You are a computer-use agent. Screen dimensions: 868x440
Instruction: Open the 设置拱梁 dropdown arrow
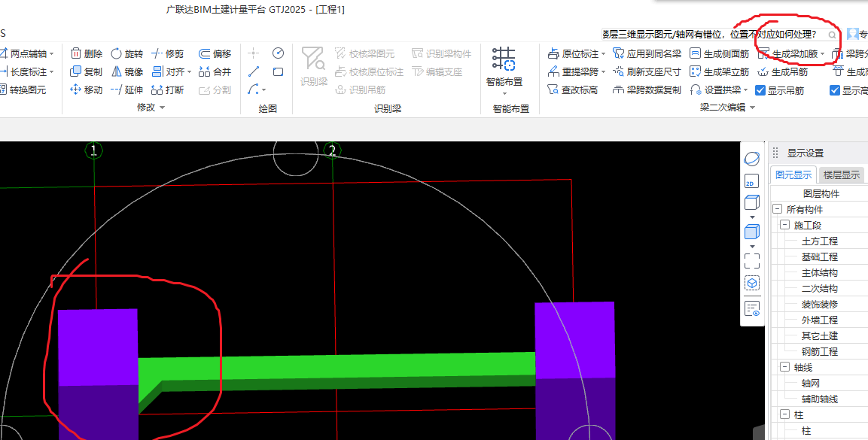745,90
